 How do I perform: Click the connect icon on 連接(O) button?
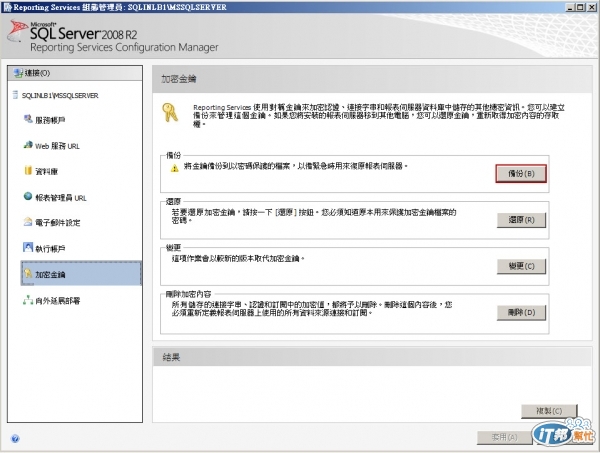(18, 73)
